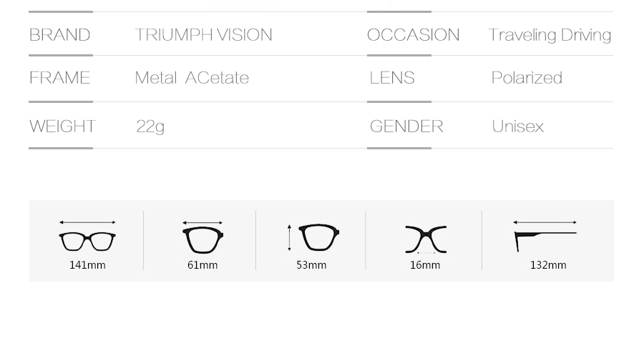
Task: Click the TRIUMPH VISION brand value
Action: pos(203,35)
